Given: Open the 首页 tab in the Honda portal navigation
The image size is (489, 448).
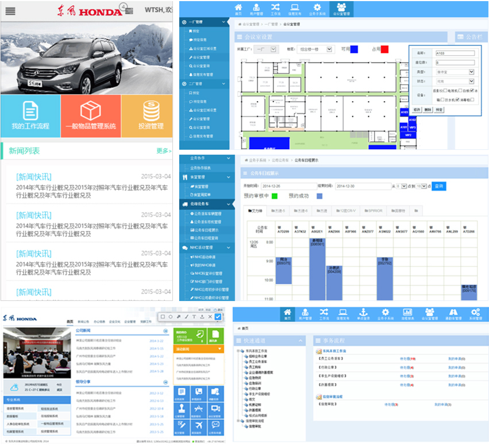Looking at the screenshot, I should 70,322.
